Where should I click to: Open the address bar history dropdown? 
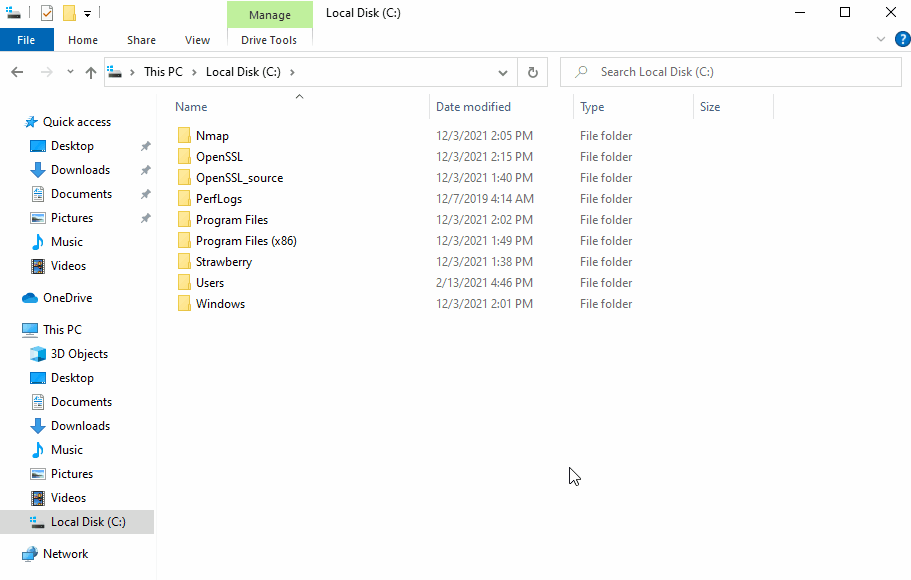coord(503,72)
